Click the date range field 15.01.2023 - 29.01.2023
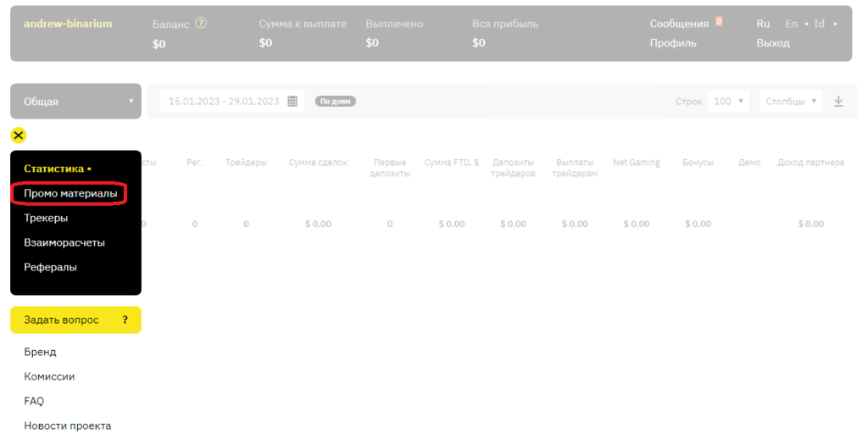This screenshot has width=868, height=445. (224, 101)
